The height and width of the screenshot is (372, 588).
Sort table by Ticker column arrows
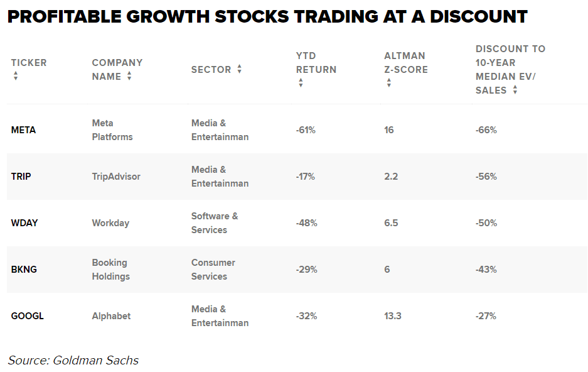coord(16,76)
